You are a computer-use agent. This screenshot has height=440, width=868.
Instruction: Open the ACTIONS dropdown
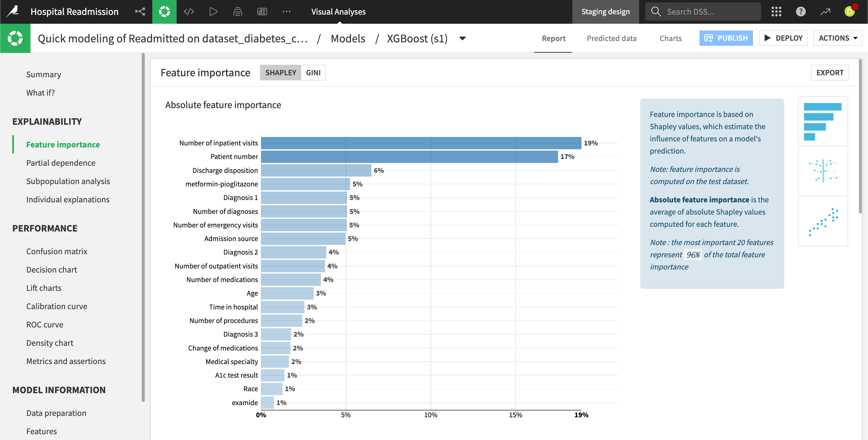coord(837,38)
